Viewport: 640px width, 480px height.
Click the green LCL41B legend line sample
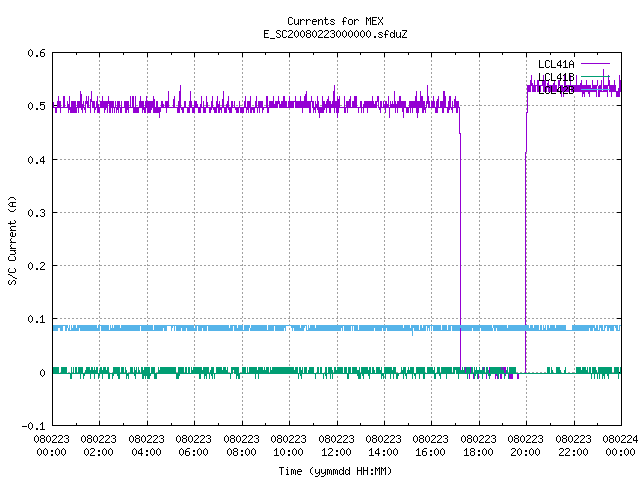pos(595,76)
